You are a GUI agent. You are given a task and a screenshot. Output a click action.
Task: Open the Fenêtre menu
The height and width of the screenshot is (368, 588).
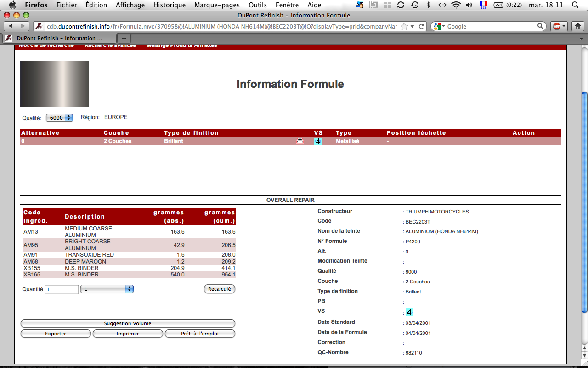pos(287,5)
